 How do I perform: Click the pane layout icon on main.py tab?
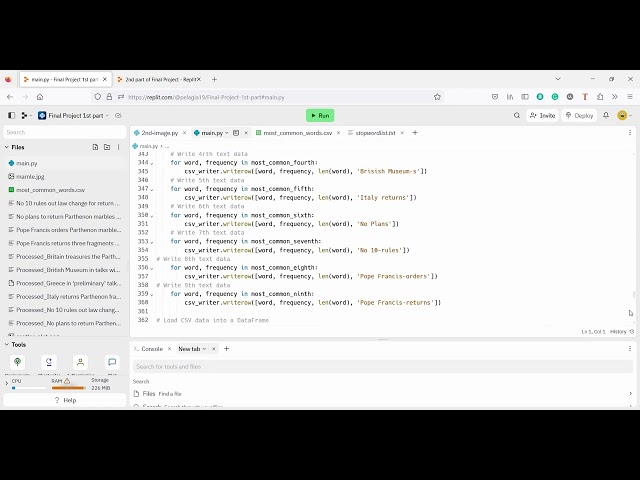[236, 133]
